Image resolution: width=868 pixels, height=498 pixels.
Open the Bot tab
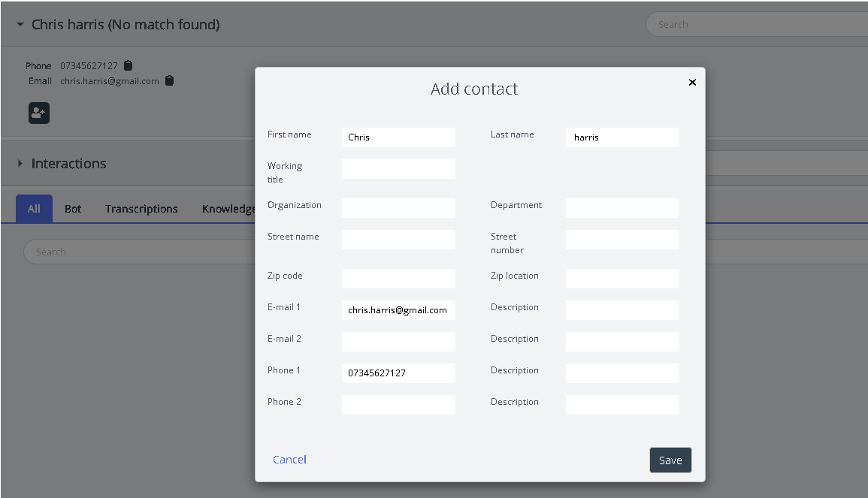tap(73, 209)
